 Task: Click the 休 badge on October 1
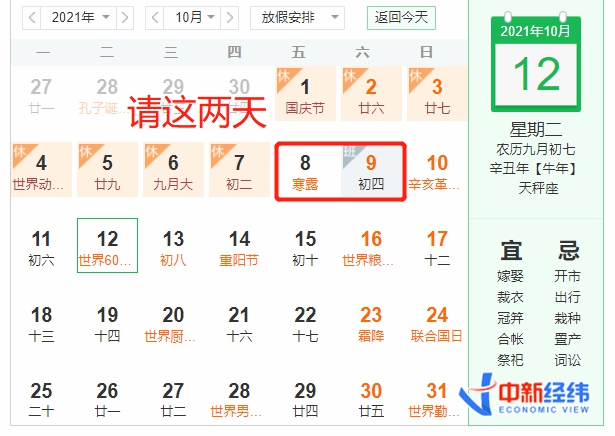(284, 76)
